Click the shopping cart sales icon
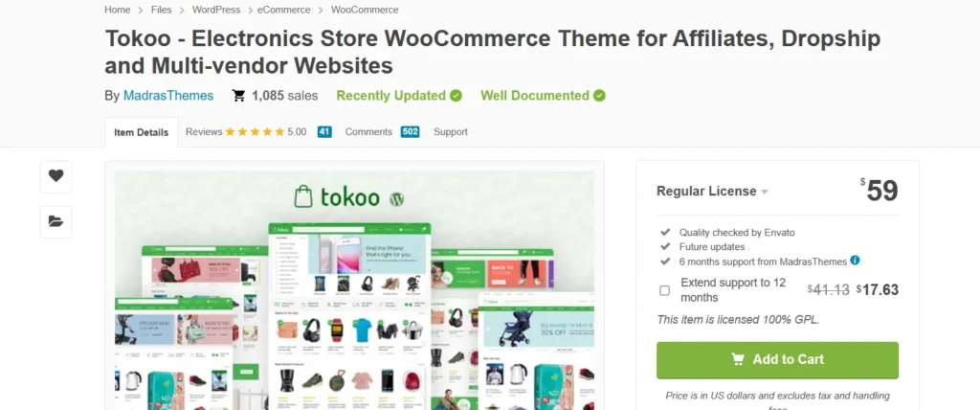The height and width of the screenshot is (410, 980). pyautogui.click(x=238, y=96)
